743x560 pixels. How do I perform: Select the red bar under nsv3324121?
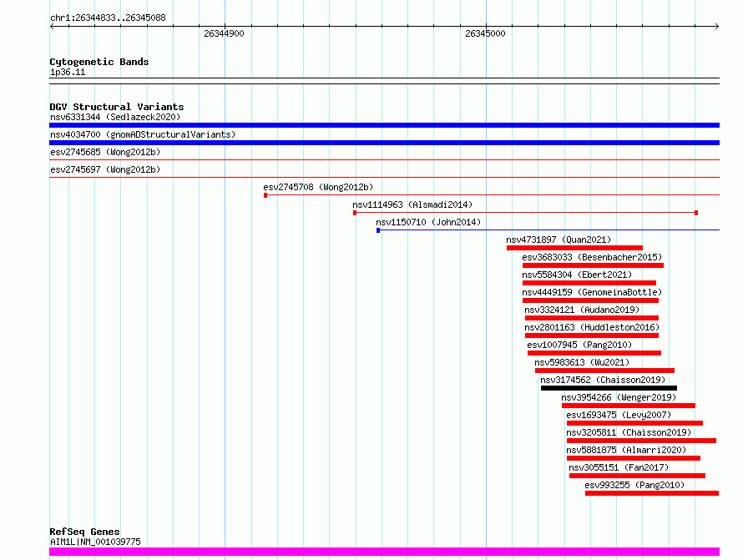(592, 318)
